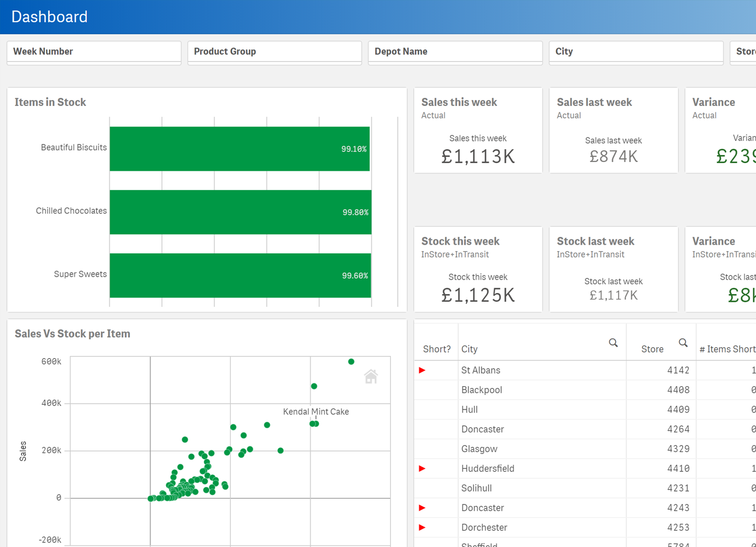The height and width of the screenshot is (547, 756).
Task: Expand the Product Group filter pane
Action: [274, 52]
